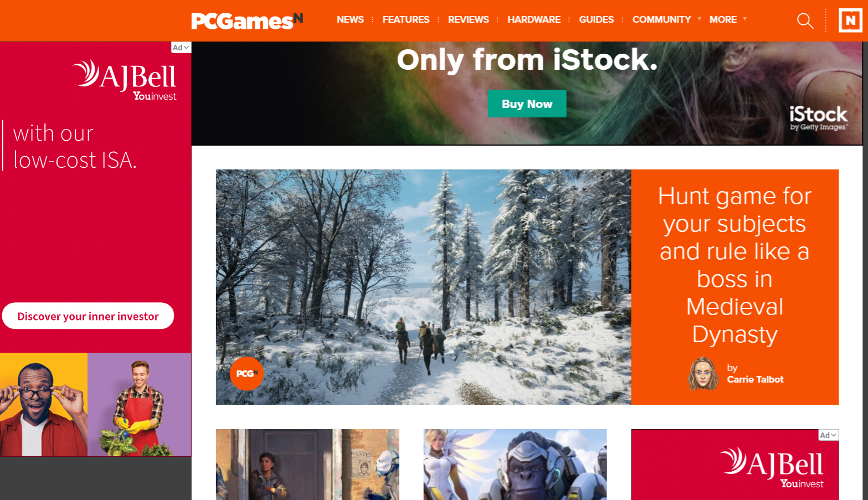Expand the Community dropdown arrow
This screenshot has width=868, height=500.
[x=699, y=19]
